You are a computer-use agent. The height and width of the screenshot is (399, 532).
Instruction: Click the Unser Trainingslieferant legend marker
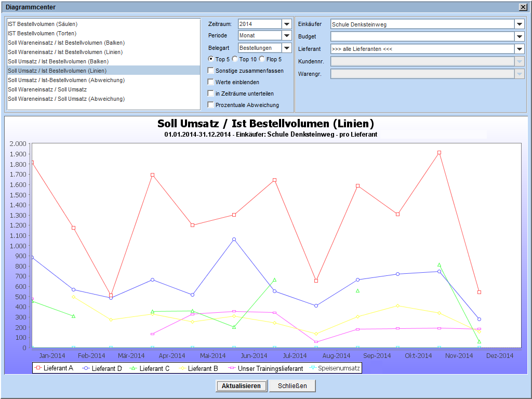click(x=231, y=368)
